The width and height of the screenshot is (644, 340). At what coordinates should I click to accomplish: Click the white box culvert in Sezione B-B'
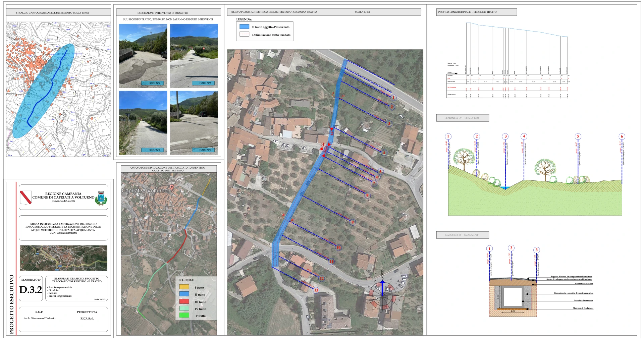point(513,297)
